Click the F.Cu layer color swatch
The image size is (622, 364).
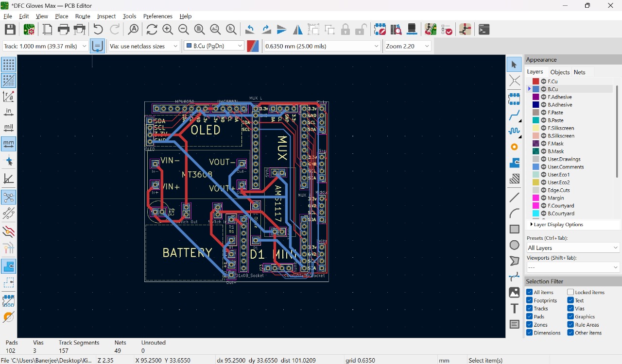[x=536, y=82]
